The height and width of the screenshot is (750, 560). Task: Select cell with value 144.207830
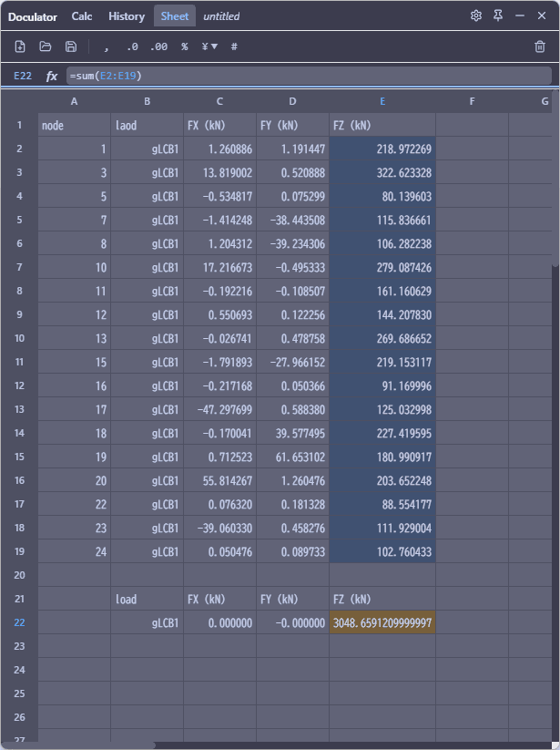pyautogui.click(x=382, y=314)
